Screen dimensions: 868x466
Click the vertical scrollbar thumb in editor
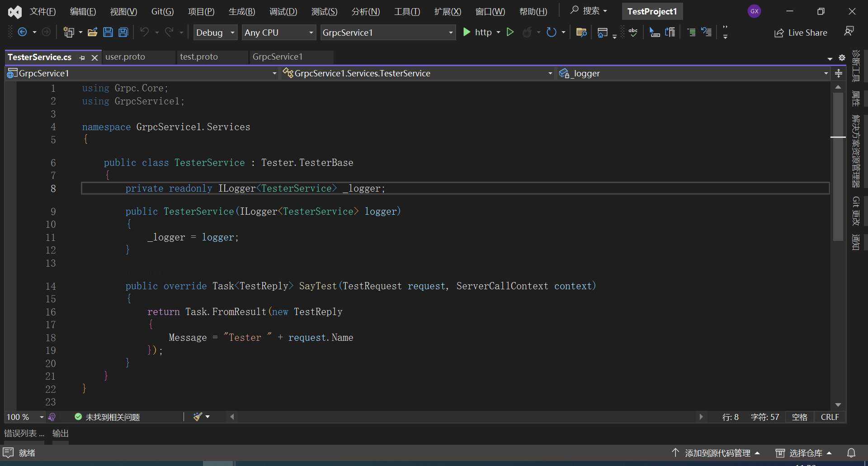click(x=838, y=167)
